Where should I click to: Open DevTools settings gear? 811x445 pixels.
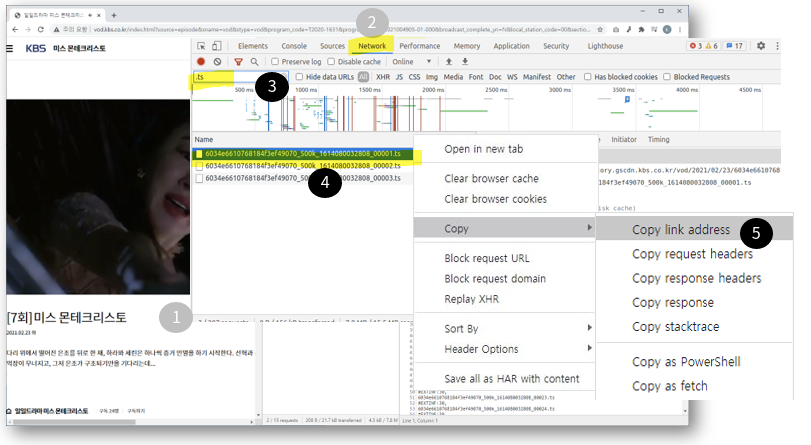click(761, 46)
